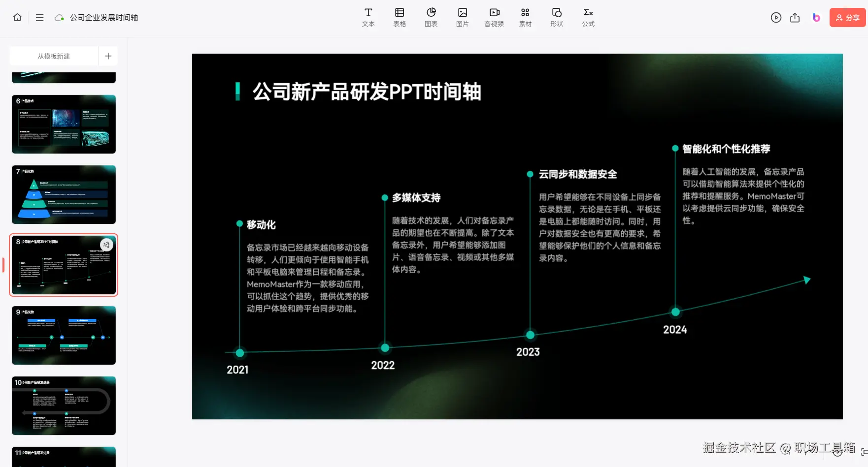The width and height of the screenshot is (868, 467).
Task: Select the 智能化和个性化推荐 heading
Action: (726, 149)
